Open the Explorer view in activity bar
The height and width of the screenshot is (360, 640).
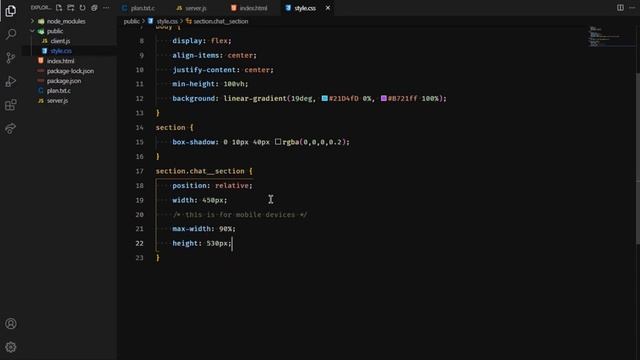pyautogui.click(x=11, y=10)
